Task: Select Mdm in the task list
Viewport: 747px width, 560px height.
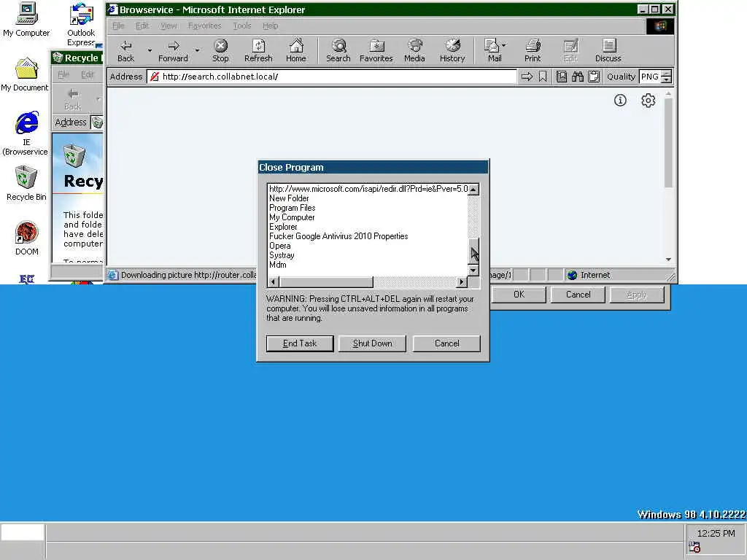Action: [278, 265]
